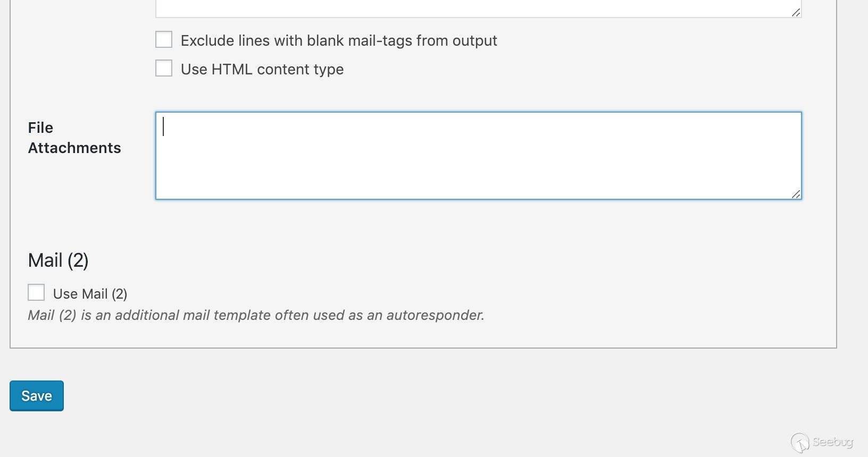Image resolution: width=868 pixels, height=457 pixels.
Task: Enable the Use Mail (2) checkbox
Action: (36, 293)
